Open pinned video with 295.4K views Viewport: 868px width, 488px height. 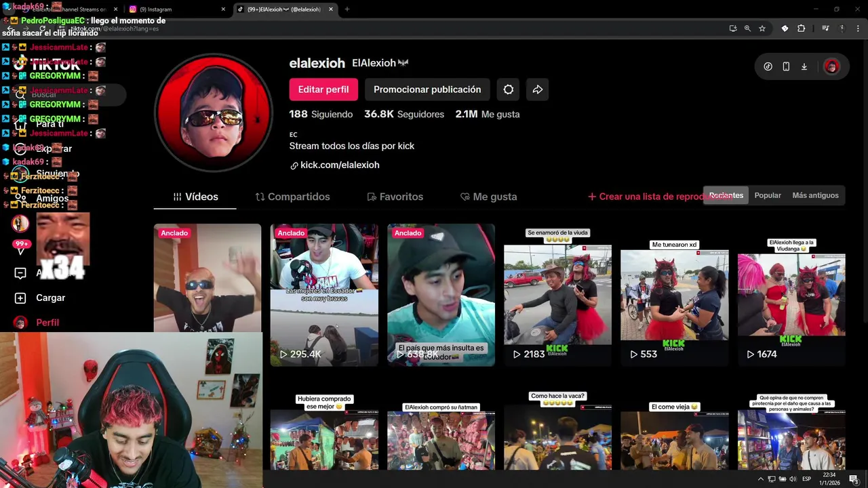(x=324, y=295)
